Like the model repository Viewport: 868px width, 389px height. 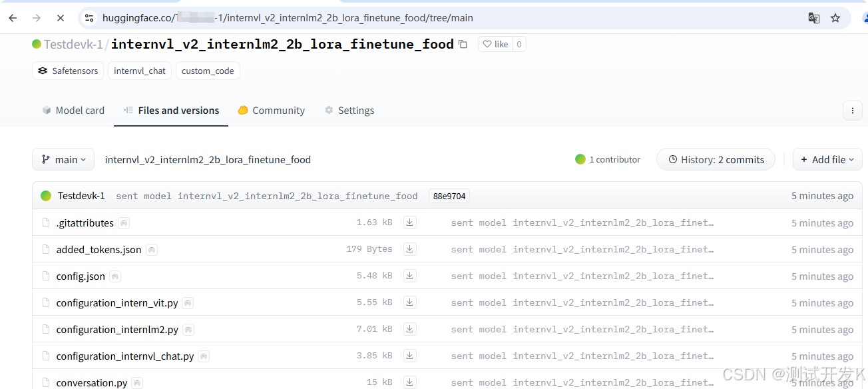tap(495, 44)
